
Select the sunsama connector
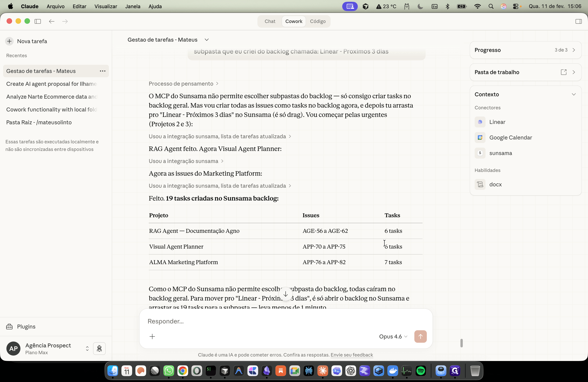[493, 153]
